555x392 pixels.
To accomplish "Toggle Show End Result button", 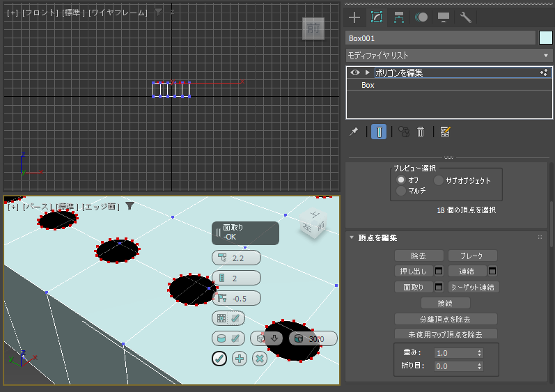I will click(379, 132).
